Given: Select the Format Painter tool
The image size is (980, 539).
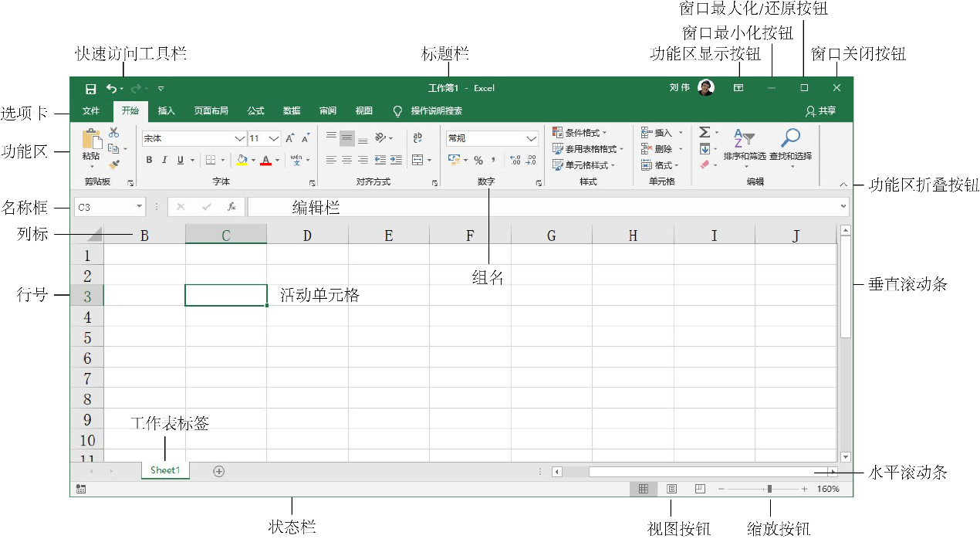Looking at the screenshot, I should [x=114, y=164].
